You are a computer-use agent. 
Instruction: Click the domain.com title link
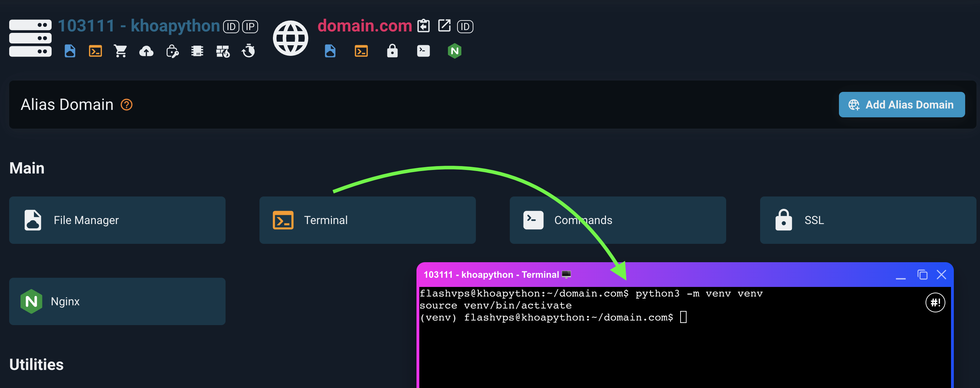click(x=364, y=26)
